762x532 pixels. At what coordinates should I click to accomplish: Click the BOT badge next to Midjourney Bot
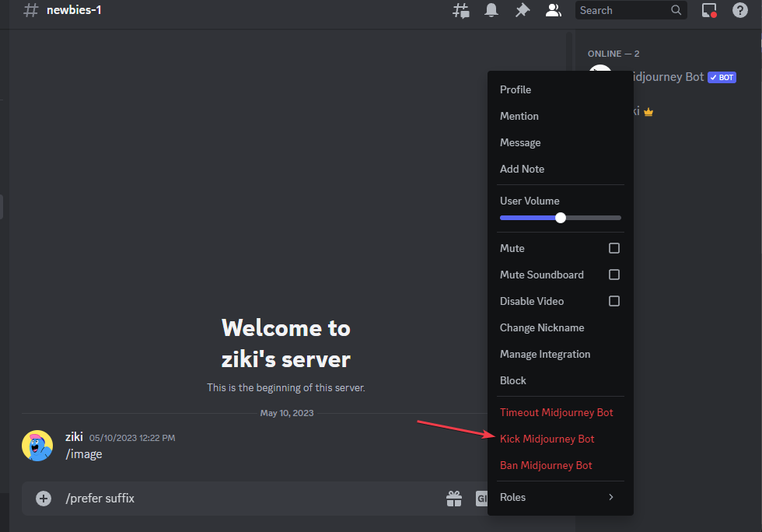pos(722,77)
